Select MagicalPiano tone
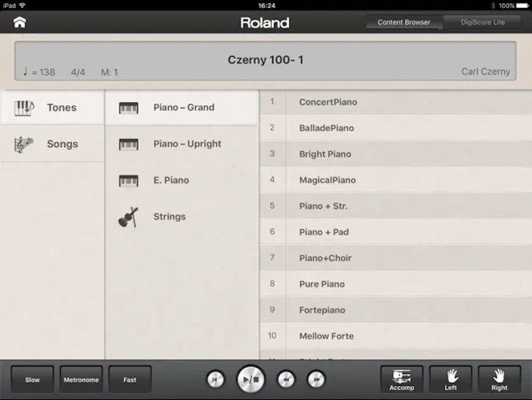This screenshot has width=532, height=400. point(396,180)
